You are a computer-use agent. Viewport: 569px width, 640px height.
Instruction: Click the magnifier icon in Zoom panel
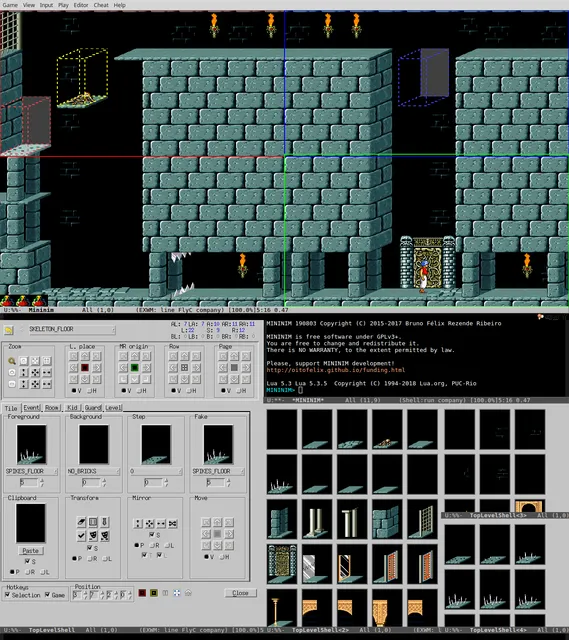(x=12, y=361)
